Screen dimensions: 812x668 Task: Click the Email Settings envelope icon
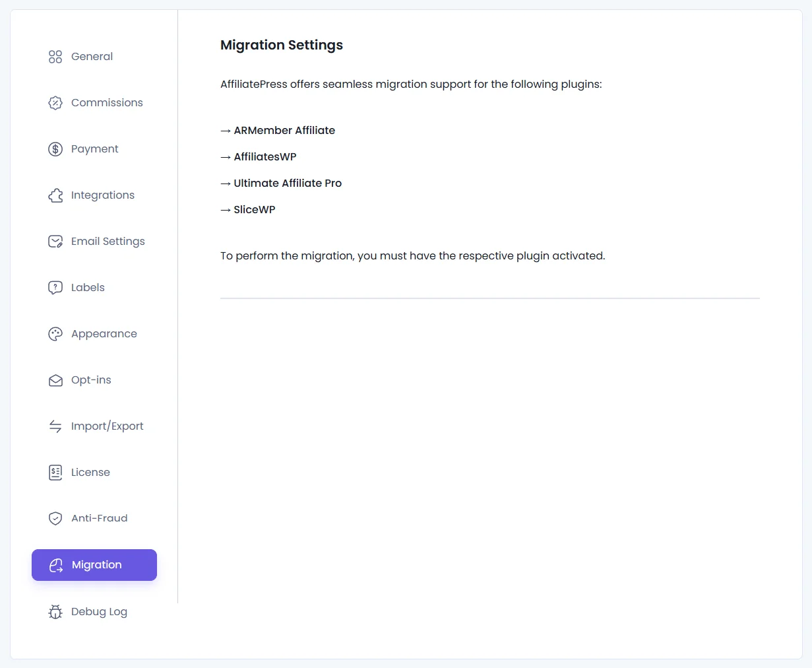tap(55, 242)
